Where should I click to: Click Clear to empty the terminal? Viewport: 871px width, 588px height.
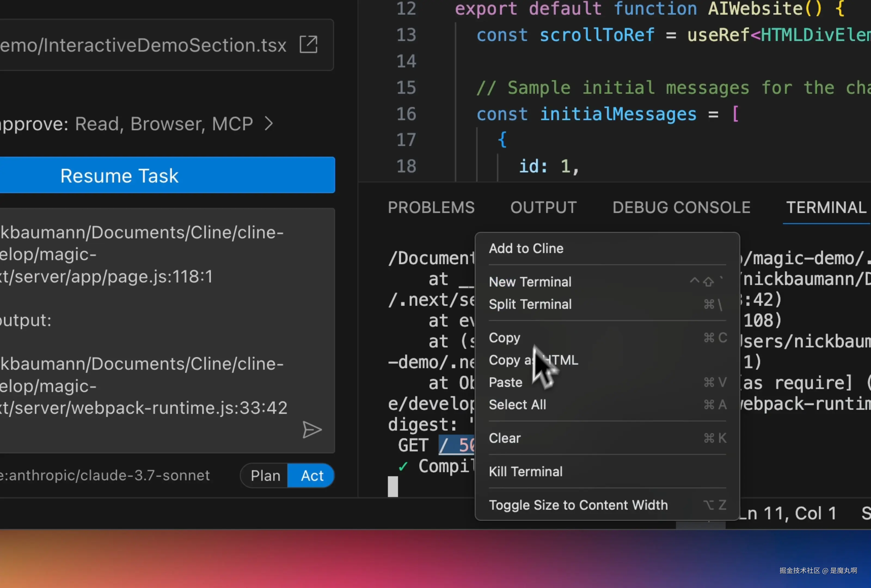pyautogui.click(x=504, y=438)
